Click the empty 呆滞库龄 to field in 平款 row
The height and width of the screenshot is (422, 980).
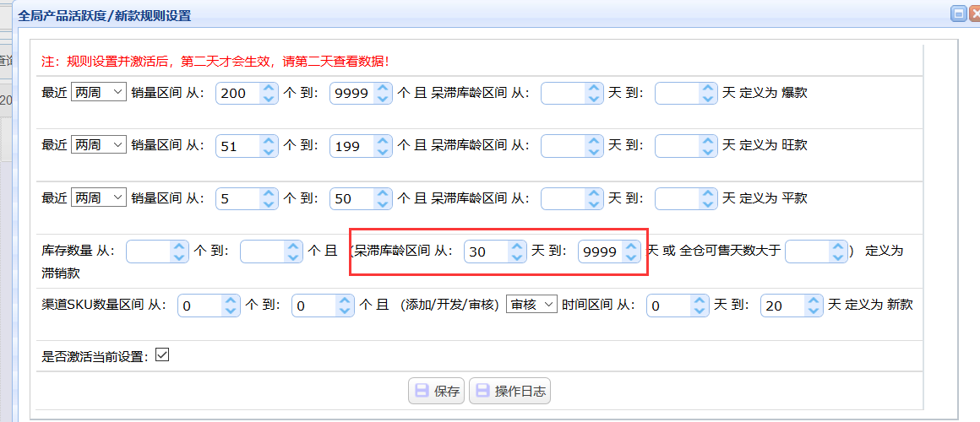coord(678,199)
